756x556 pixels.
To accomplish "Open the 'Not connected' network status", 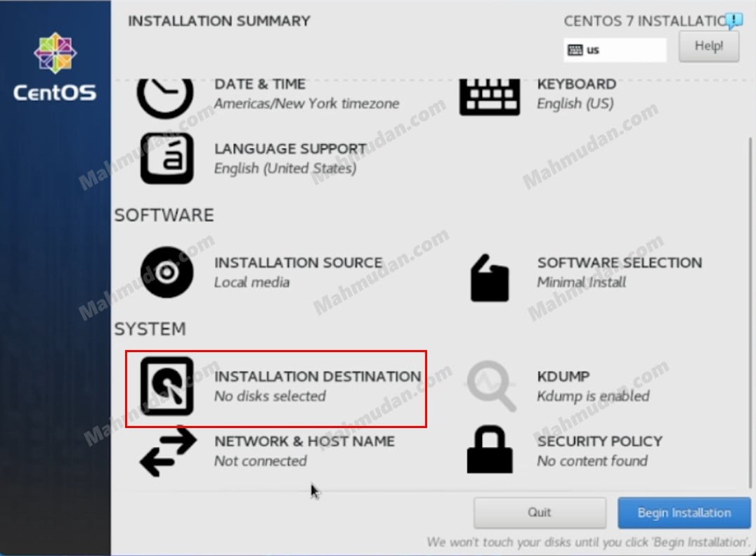I will (x=260, y=461).
